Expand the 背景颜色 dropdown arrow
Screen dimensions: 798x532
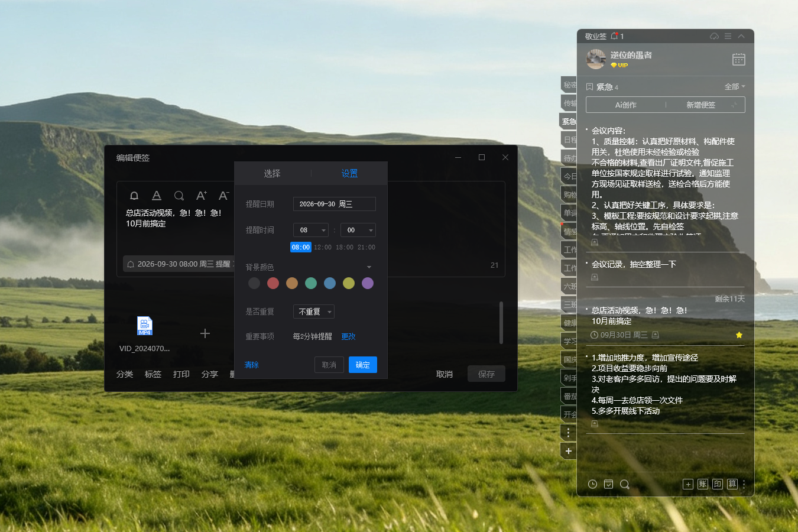coord(369,267)
